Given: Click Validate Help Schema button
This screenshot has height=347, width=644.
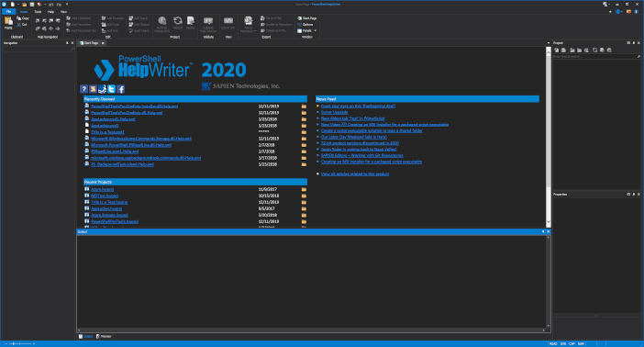Looking at the screenshot, I should click(x=208, y=24).
